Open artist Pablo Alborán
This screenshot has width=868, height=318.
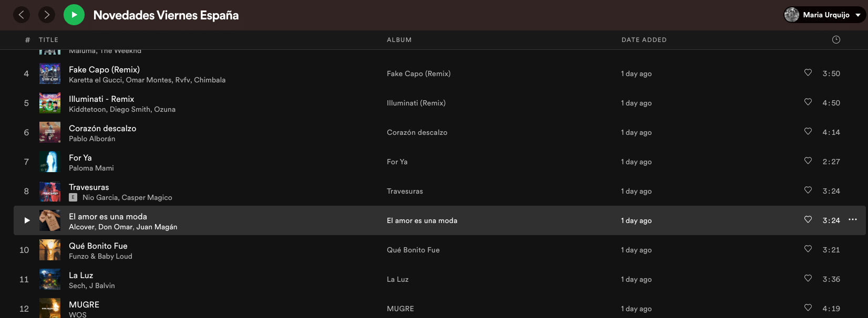point(92,139)
